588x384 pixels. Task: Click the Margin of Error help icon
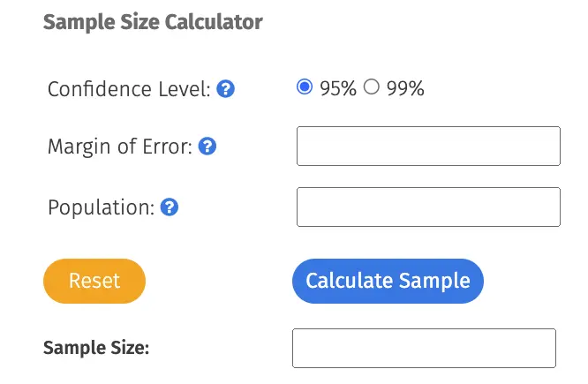207,146
